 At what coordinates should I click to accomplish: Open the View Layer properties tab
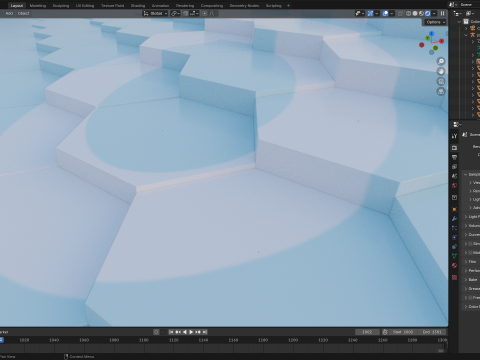(454, 166)
